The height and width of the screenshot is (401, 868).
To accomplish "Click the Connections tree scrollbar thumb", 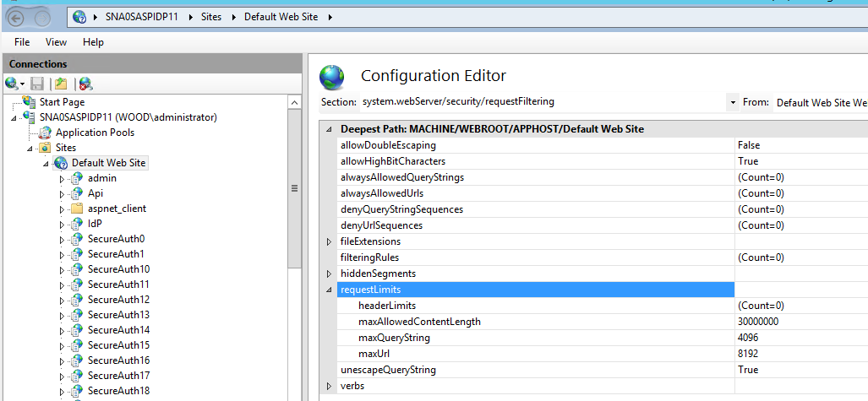I will (295, 188).
